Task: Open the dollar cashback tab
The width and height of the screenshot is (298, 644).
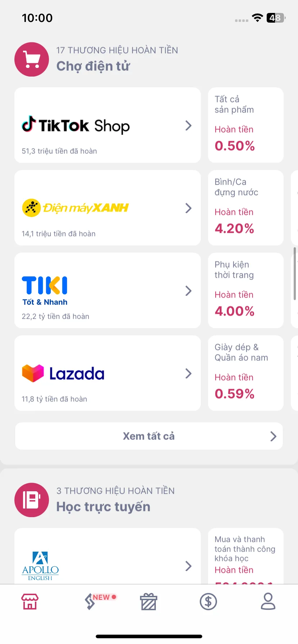Action: 208,602
